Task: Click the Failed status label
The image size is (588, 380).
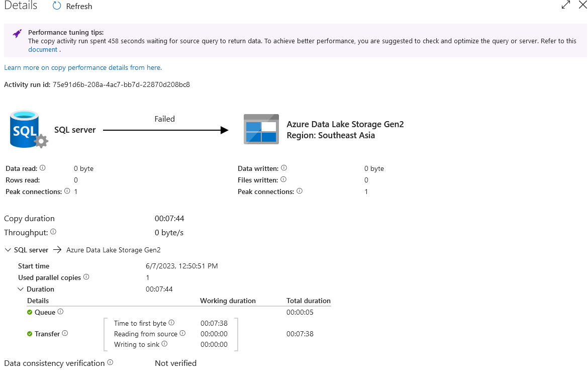Action: [165, 119]
